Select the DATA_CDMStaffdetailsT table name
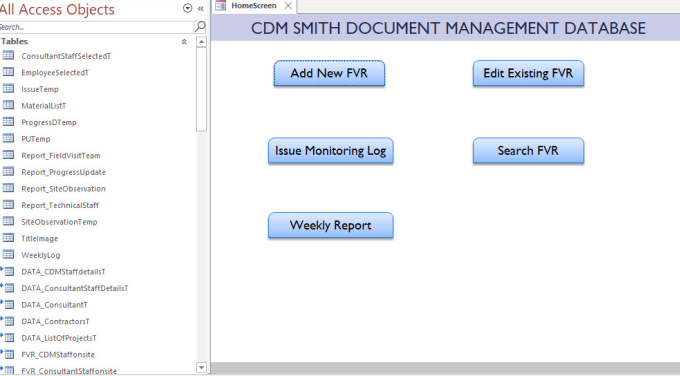Screen dimensions: 680x376 63,272
